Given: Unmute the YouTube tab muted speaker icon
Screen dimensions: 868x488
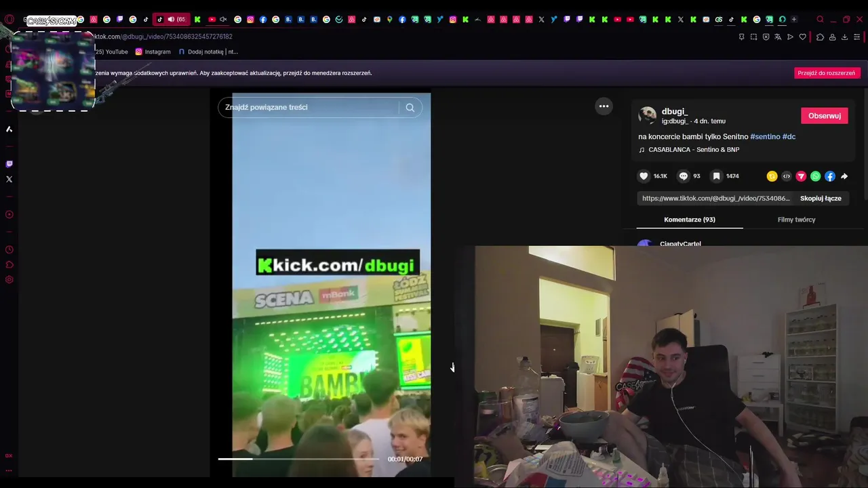Looking at the screenshot, I should pyautogui.click(x=223, y=19).
